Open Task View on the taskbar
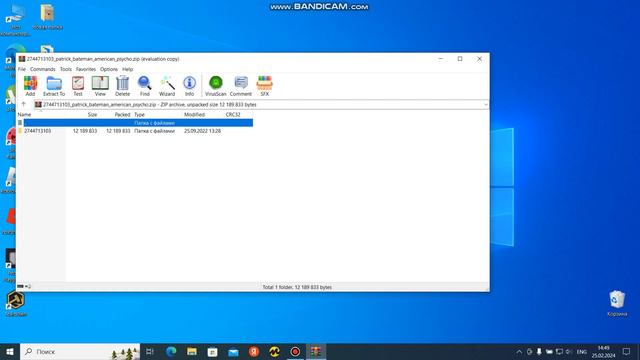The height and width of the screenshot is (360, 640). coord(150,351)
